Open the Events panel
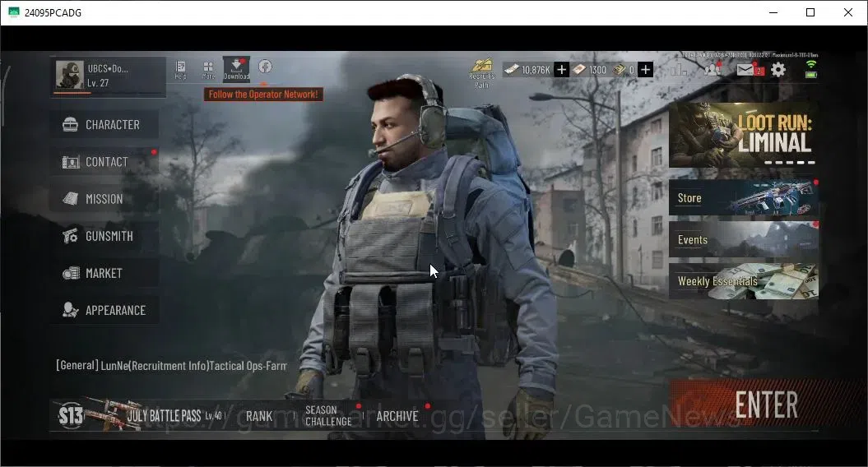 coord(744,239)
